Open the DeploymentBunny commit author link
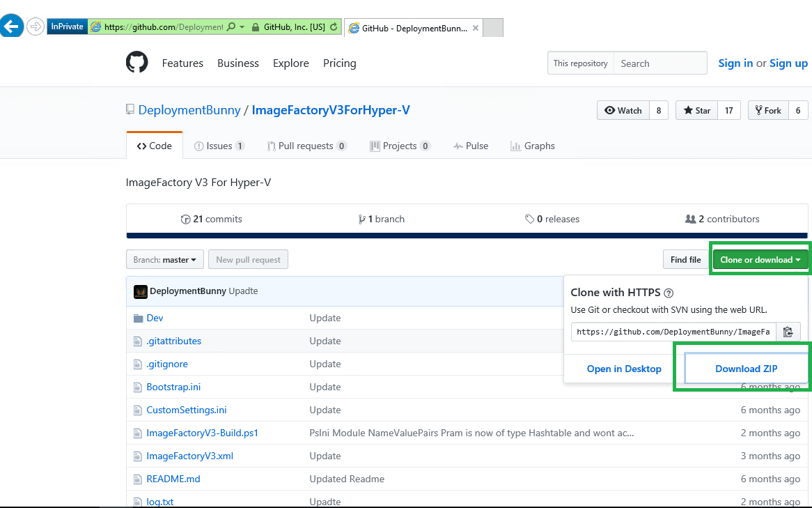The height and width of the screenshot is (508, 812). click(188, 291)
